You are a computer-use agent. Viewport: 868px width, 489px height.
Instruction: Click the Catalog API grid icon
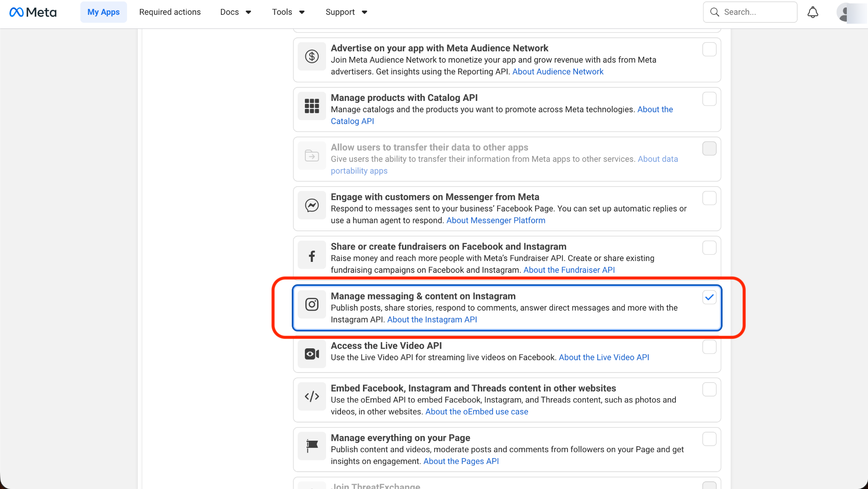[312, 106]
